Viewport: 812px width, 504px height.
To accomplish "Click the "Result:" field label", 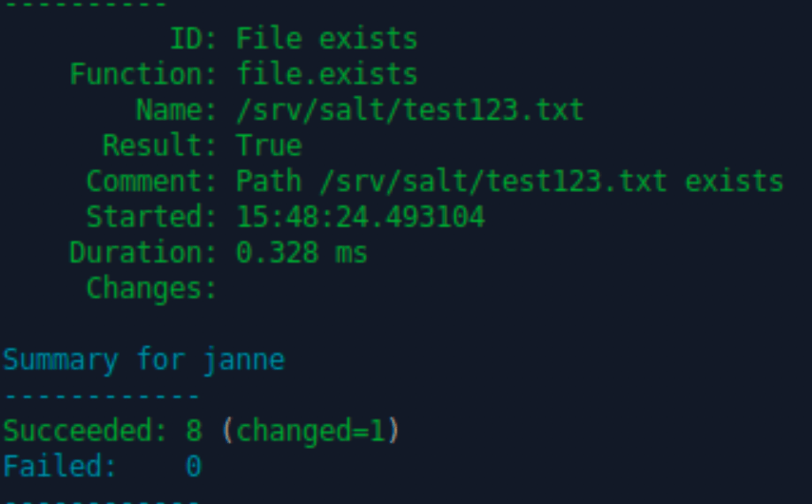I will click(160, 145).
